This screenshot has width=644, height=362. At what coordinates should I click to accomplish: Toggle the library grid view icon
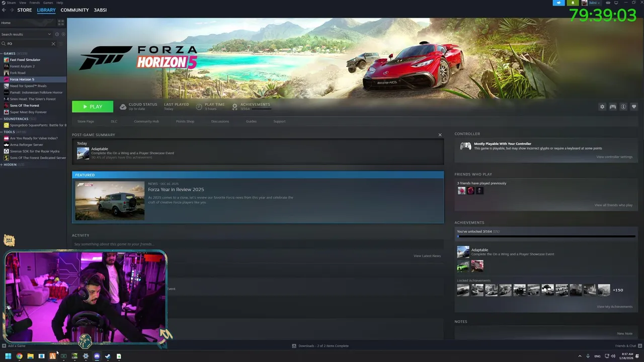pos(61,23)
